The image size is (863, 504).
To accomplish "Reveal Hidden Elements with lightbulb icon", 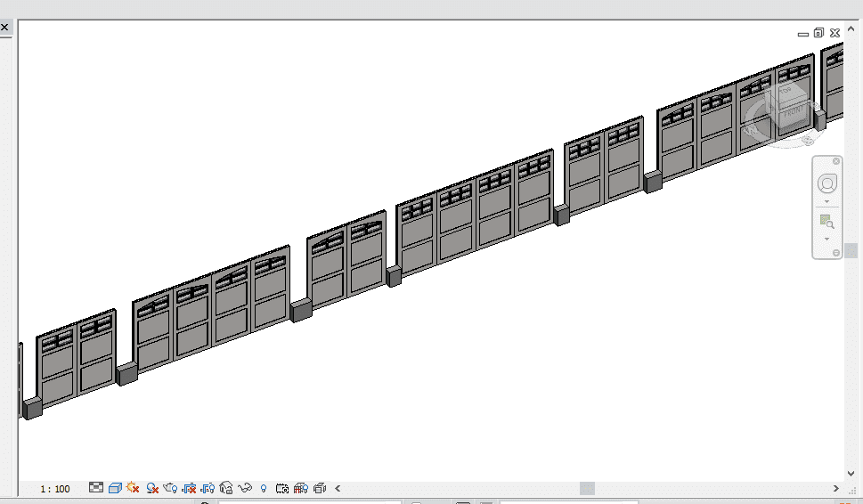I will click(264, 489).
